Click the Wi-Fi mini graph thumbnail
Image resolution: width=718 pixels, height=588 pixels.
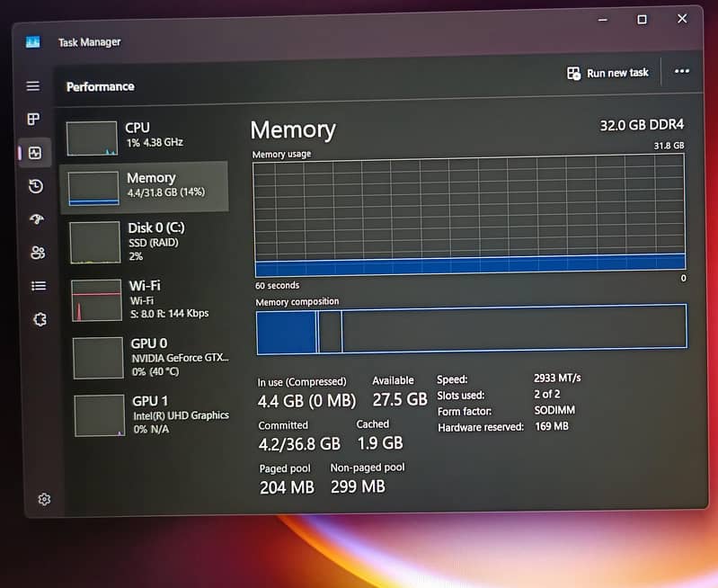tap(97, 300)
